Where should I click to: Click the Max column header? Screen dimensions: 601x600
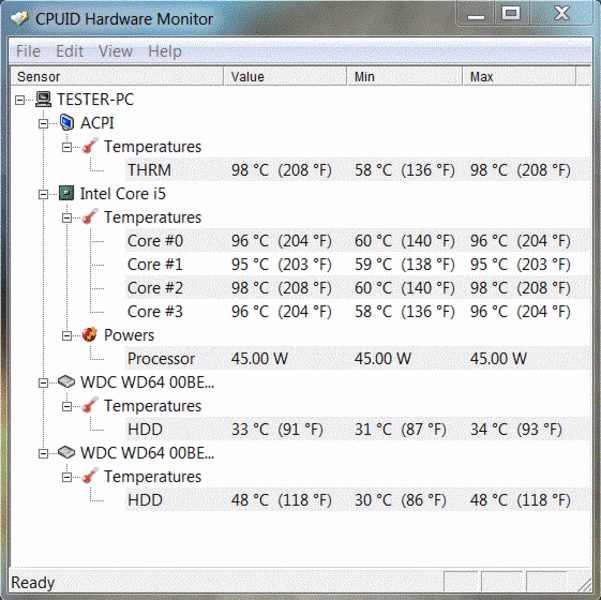click(x=520, y=76)
